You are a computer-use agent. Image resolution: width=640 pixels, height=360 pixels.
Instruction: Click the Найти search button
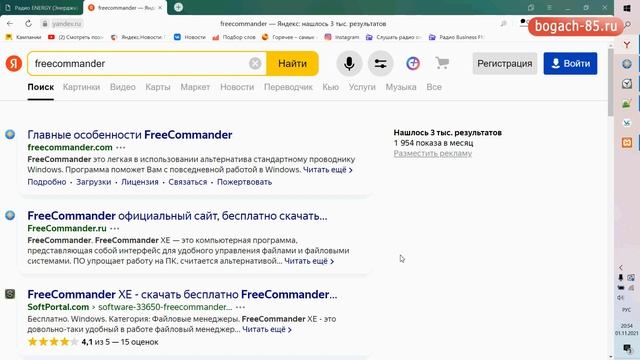[x=292, y=63]
